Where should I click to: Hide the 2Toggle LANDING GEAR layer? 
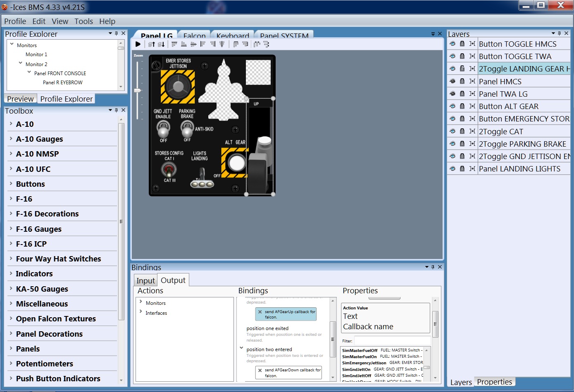tap(453, 69)
